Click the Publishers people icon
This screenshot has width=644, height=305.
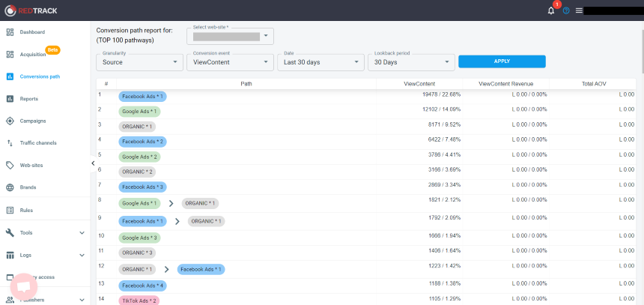click(x=10, y=300)
